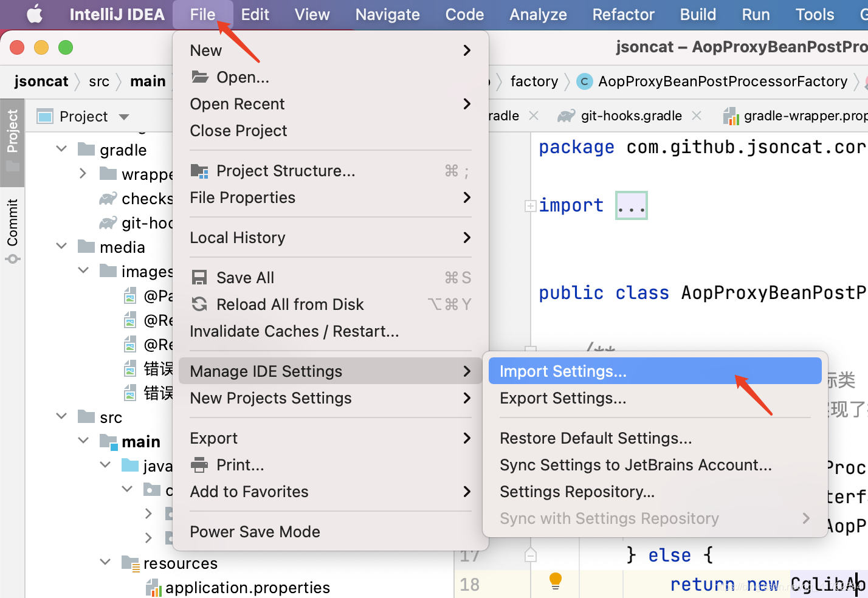Expand Local History submenu
The height and width of the screenshot is (598, 868).
click(331, 238)
